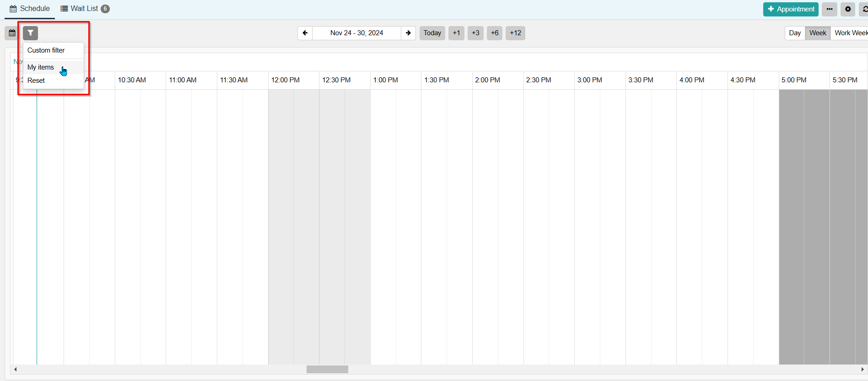The height and width of the screenshot is (381, 868).
Task: Click the horizontal scrollbar thumb
Action: coord(327,369)
